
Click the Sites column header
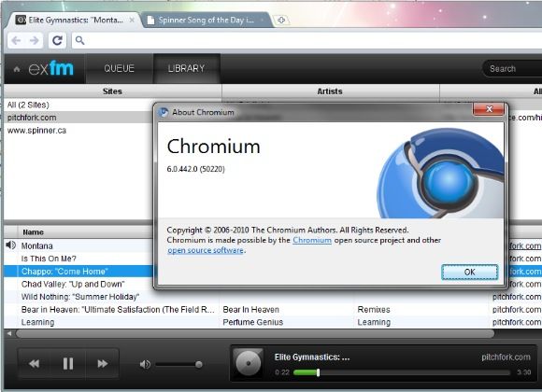112,91
